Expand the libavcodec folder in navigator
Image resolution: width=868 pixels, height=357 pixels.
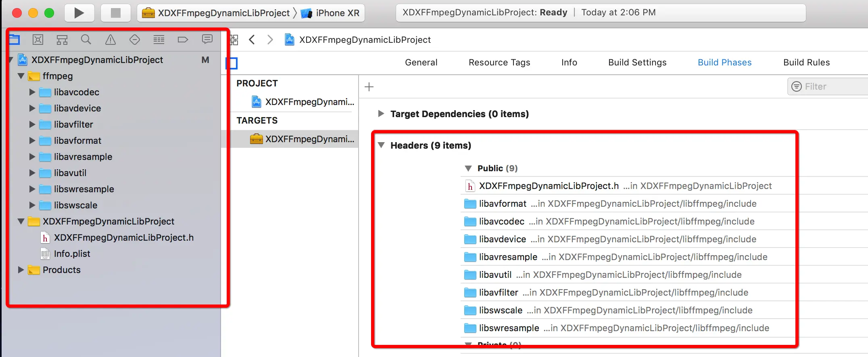pos(32,92)
